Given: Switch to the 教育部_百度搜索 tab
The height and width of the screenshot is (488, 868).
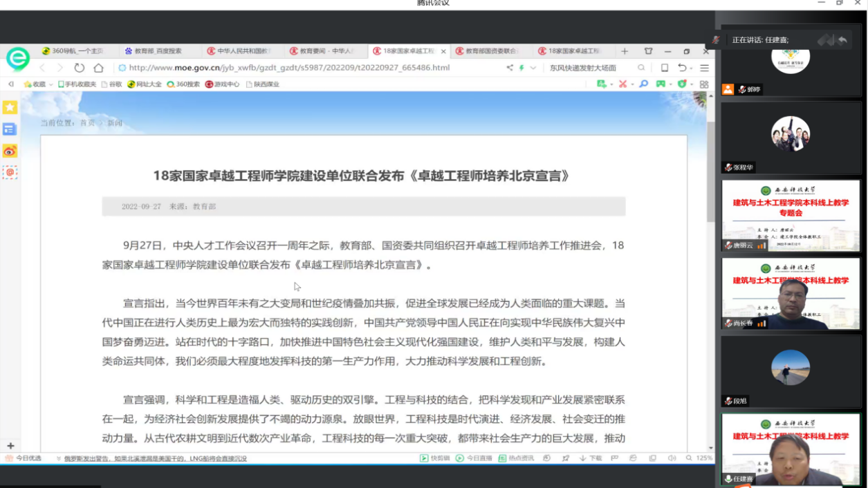Looking at the screenshot, I should point(159,51).
